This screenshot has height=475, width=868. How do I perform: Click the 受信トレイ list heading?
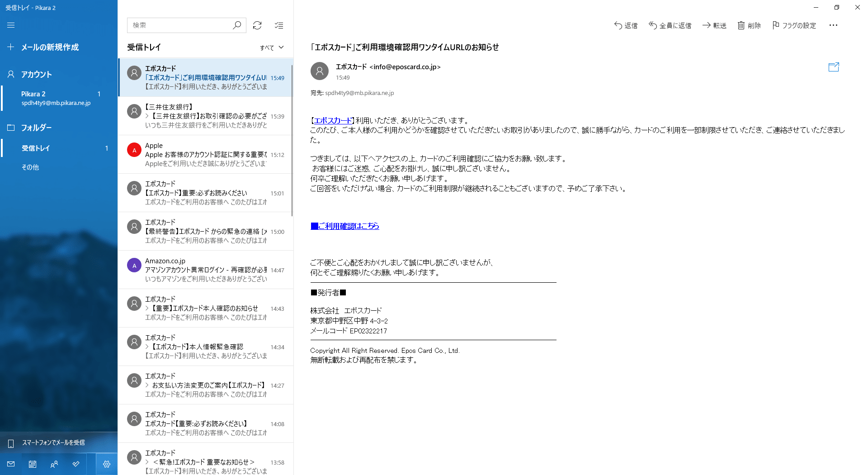click(144, 47)
